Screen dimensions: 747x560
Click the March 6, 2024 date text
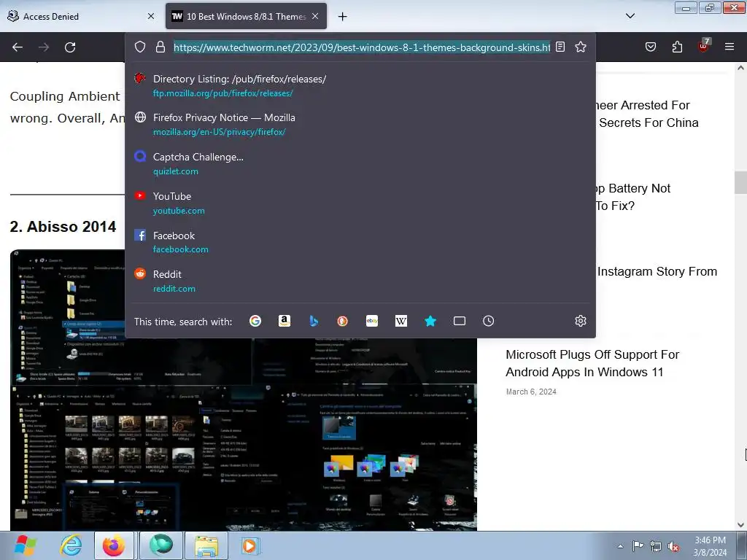pos(531,392)
